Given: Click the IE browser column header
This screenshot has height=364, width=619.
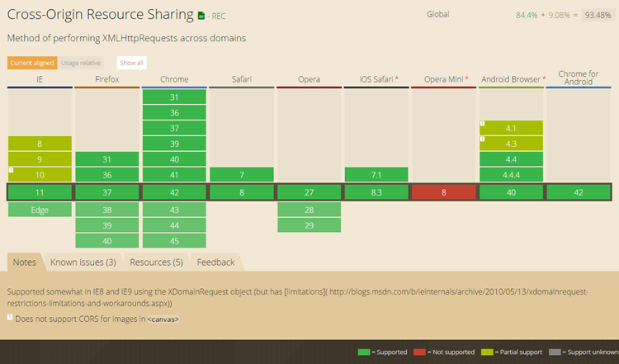Looking at the screenshot, I should tap(40, 79).
